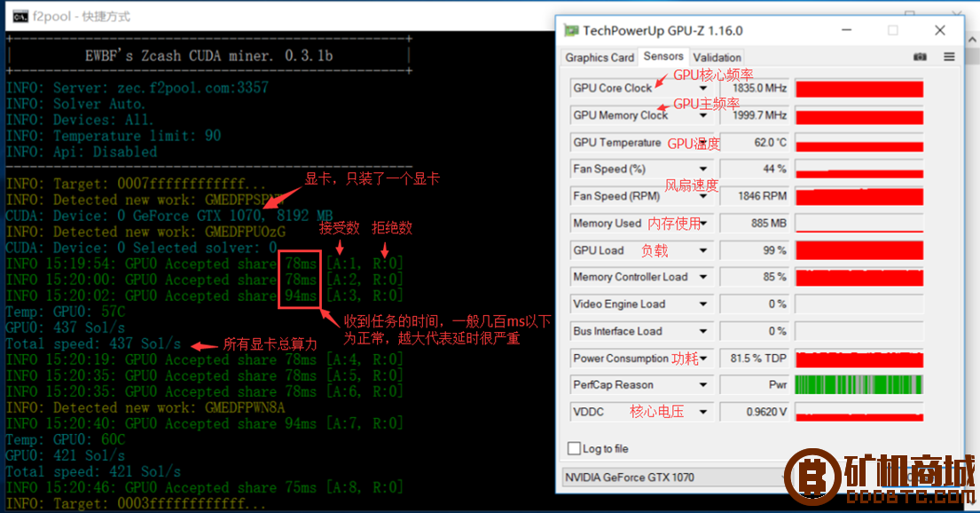Image resolution: width=980 pixels, height=513 pixels.
Task: Click the 99 % GPU load value
Action: coord(755,250)
